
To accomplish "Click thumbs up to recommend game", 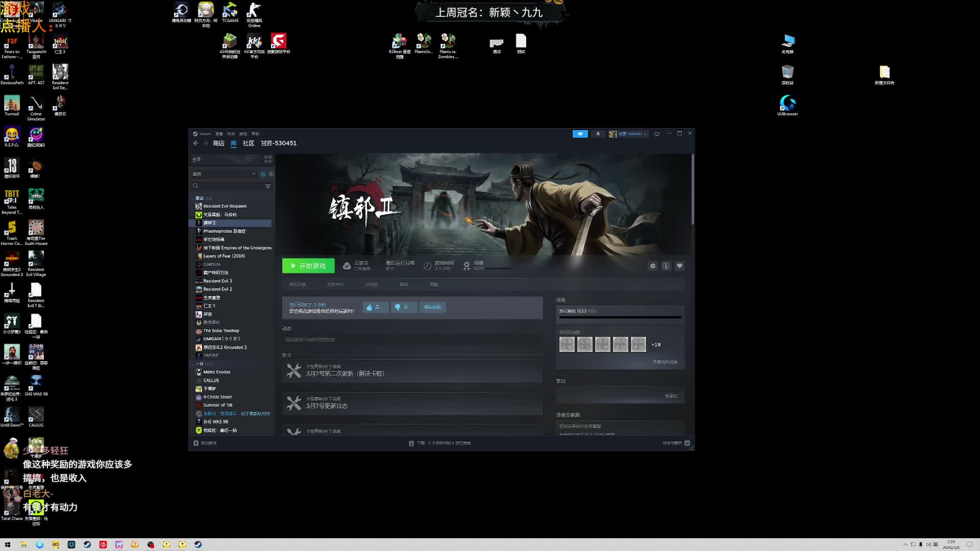I will [x=375, y=307].
